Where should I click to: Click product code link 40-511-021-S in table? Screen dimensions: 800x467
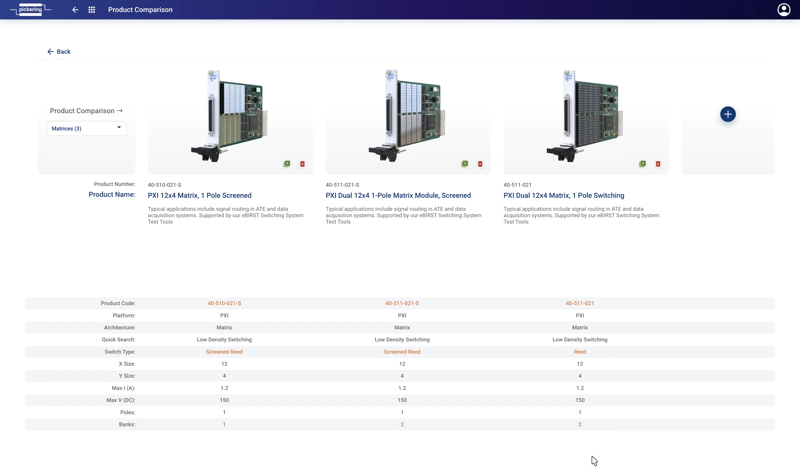pos(402,303)
